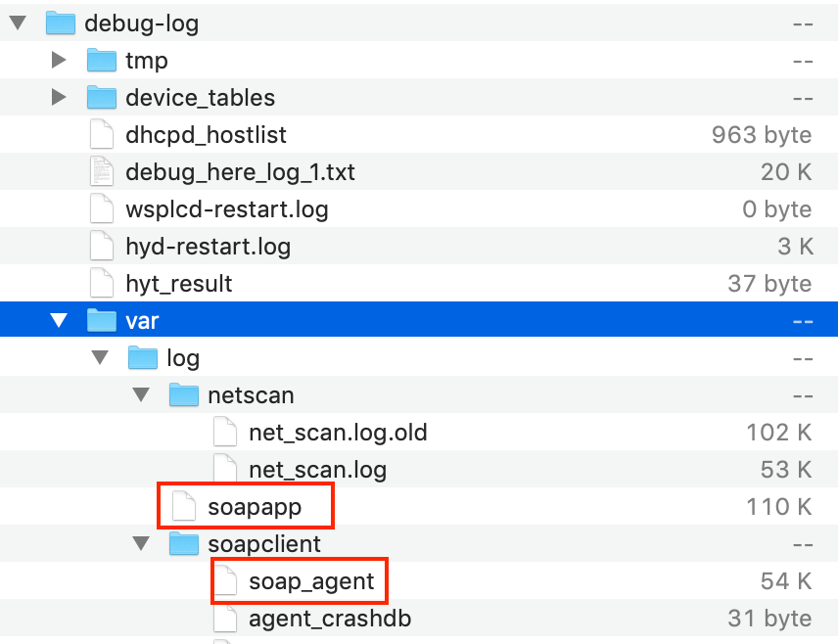This screenshot has height=644, width=838.
Task: Expand the tmp folder triangle
Action: point(59,61)
